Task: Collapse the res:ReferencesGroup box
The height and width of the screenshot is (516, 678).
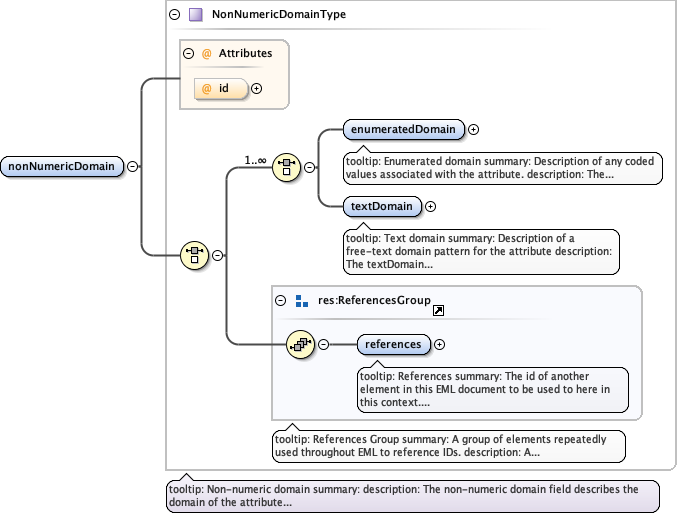Action: tap(282, 300)
